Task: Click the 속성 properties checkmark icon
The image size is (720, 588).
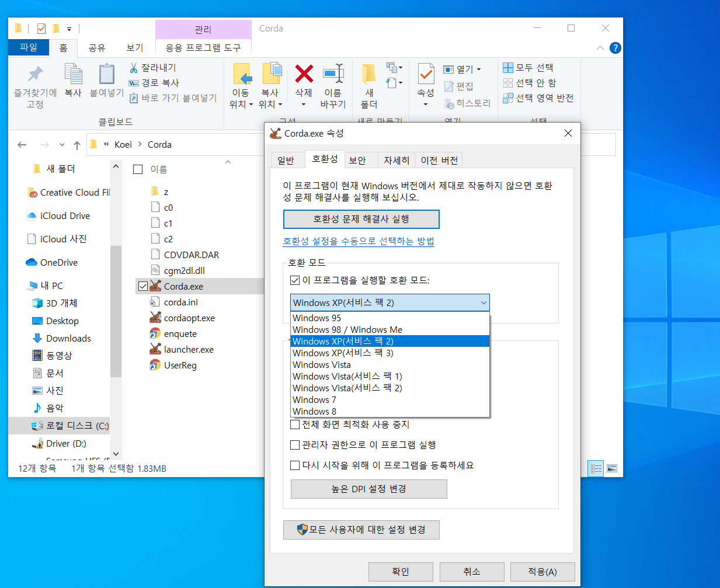Action: click(426, 75)
